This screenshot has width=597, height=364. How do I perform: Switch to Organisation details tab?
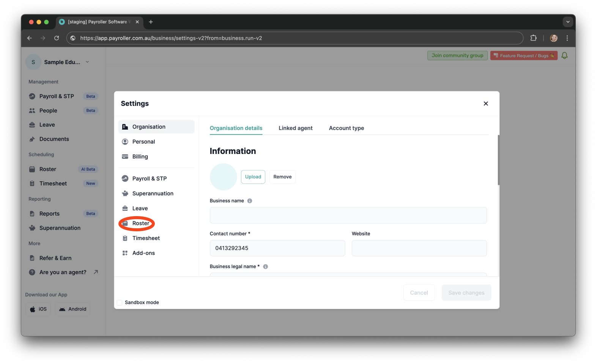click(236, 128)
